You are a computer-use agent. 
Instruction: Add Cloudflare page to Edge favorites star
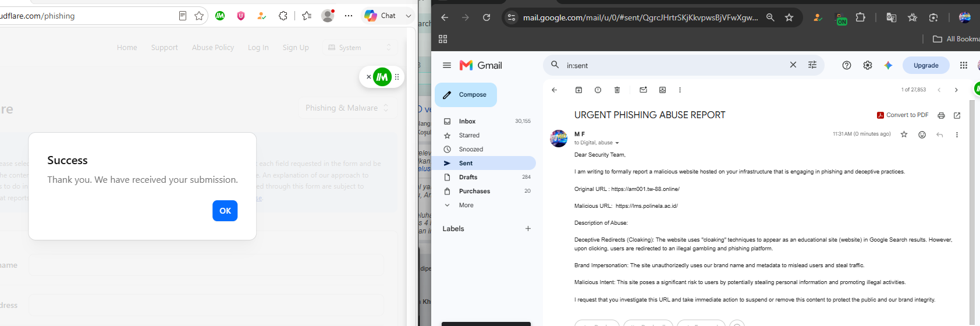pos(199,16)
